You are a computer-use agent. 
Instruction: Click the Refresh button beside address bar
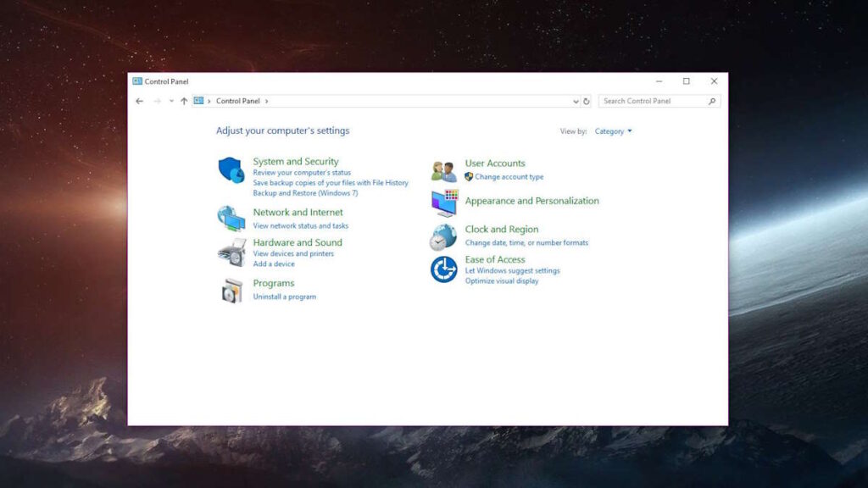(587, 102)
